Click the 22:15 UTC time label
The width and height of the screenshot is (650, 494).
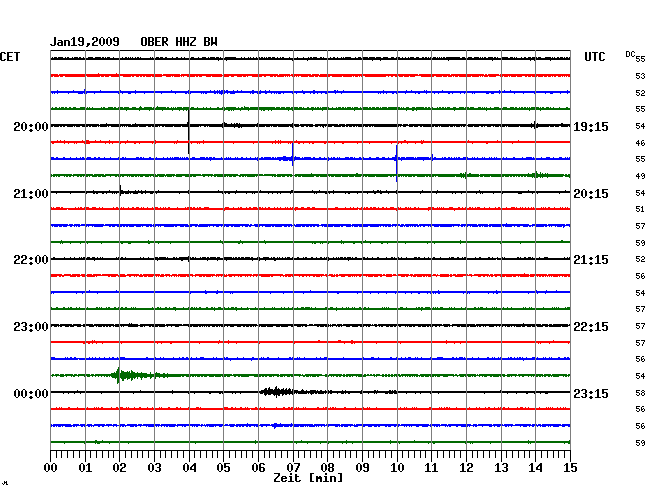pos(591,327)
